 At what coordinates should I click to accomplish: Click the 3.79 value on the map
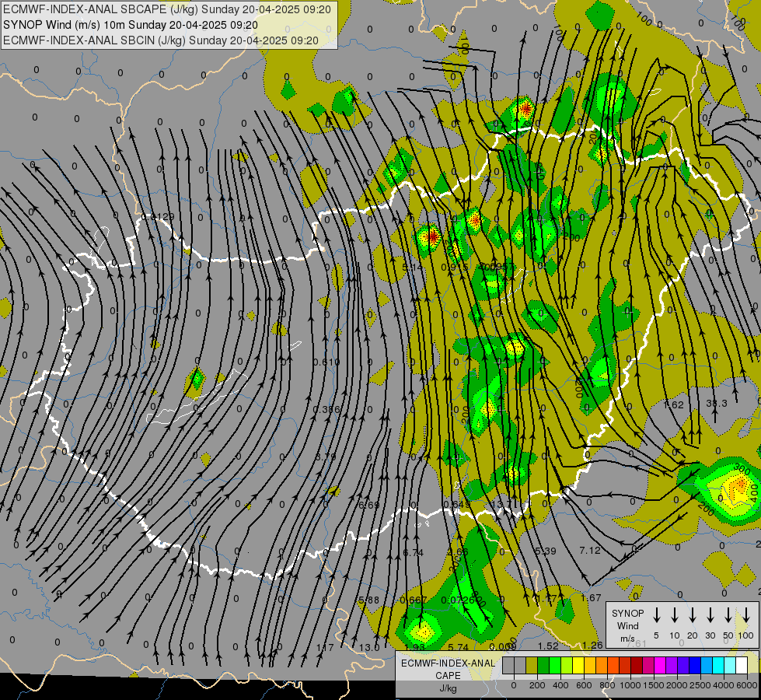click(326, 457)
